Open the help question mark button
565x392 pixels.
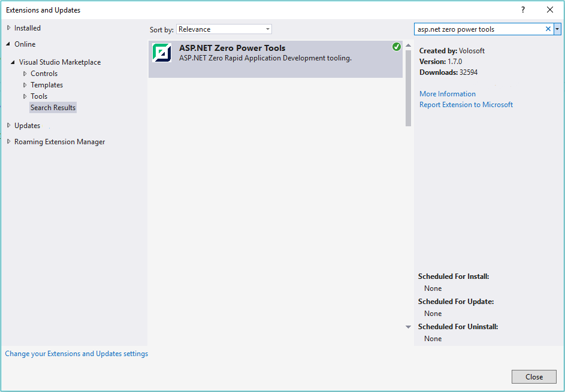point(523,10)
